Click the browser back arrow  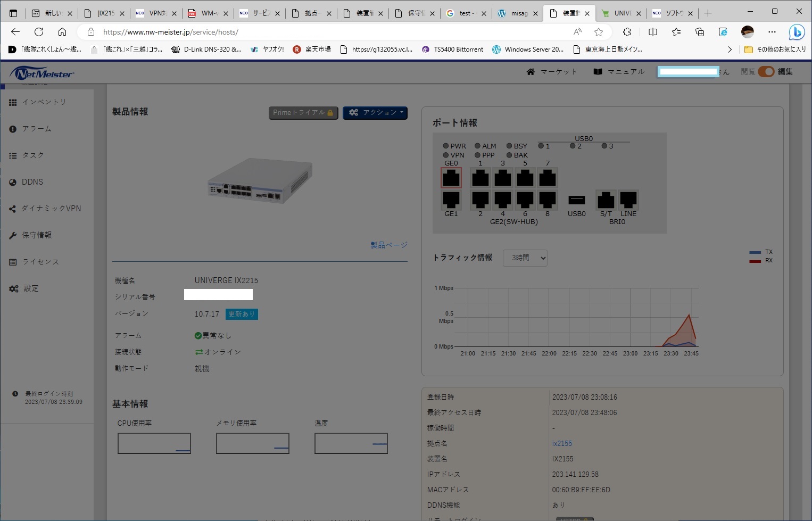pyautogui.click(x=15, y=32)
